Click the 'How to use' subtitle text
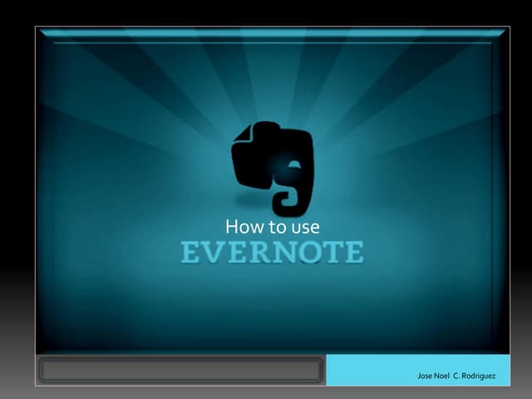 click(273, 227)
